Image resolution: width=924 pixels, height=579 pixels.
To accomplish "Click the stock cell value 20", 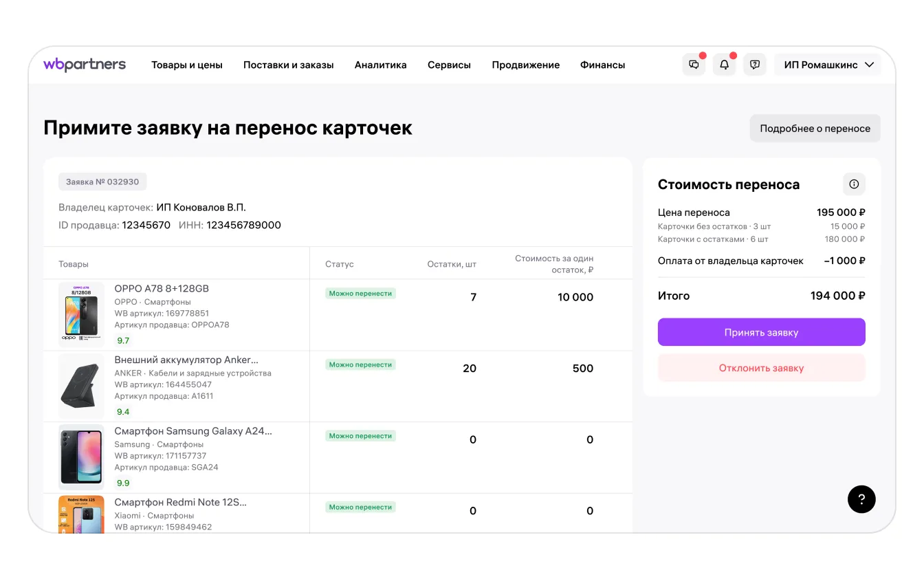I will (x=470, y=369).
